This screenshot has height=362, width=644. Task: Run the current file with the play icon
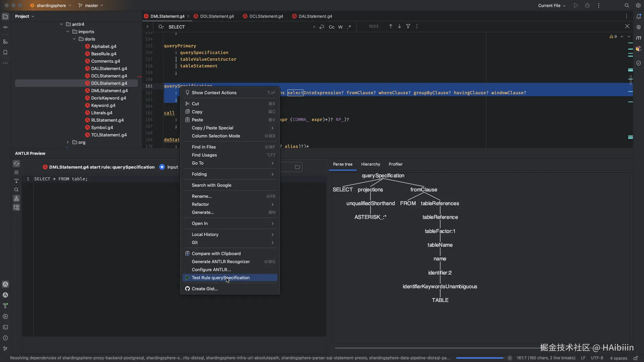tap(576, 5)
